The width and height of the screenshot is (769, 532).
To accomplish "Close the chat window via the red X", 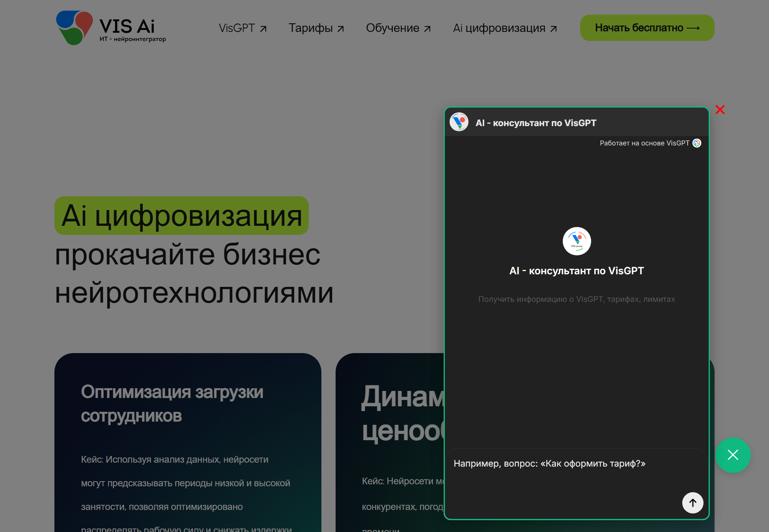I will tap(720, 110).
